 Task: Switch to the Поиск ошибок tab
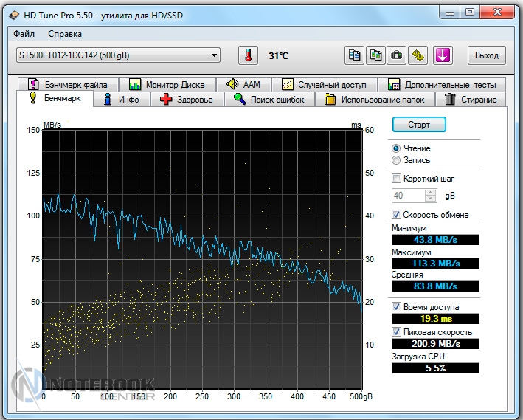coord(269,100)
